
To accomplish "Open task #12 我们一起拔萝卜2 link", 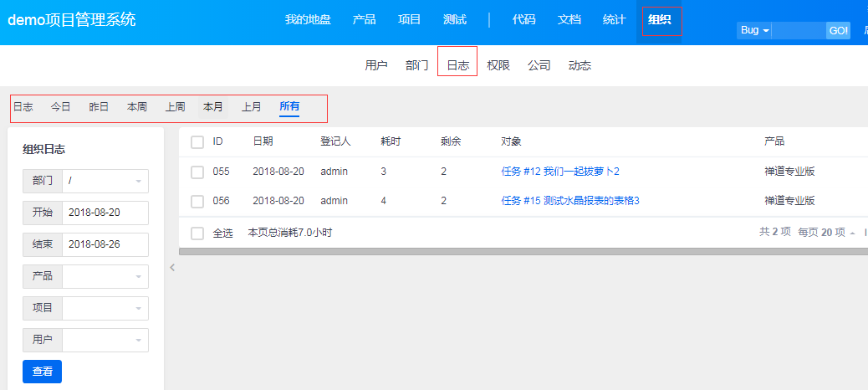I will (559, 172).
